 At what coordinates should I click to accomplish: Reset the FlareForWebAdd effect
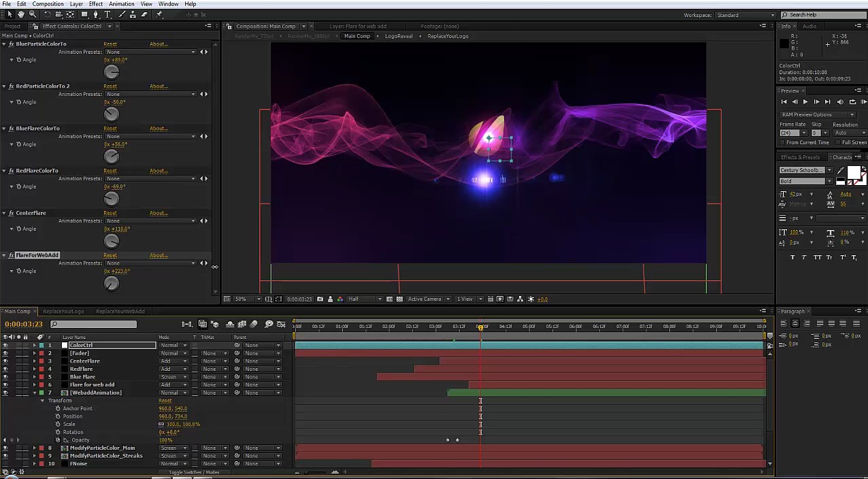[x=110, y=255]
